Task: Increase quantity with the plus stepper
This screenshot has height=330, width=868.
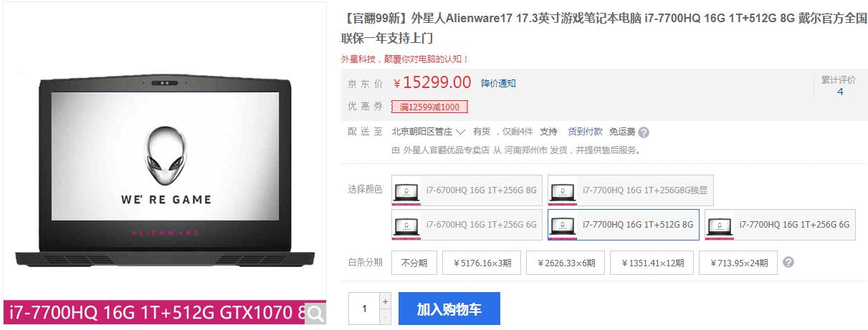Action: tap(386, 301)
